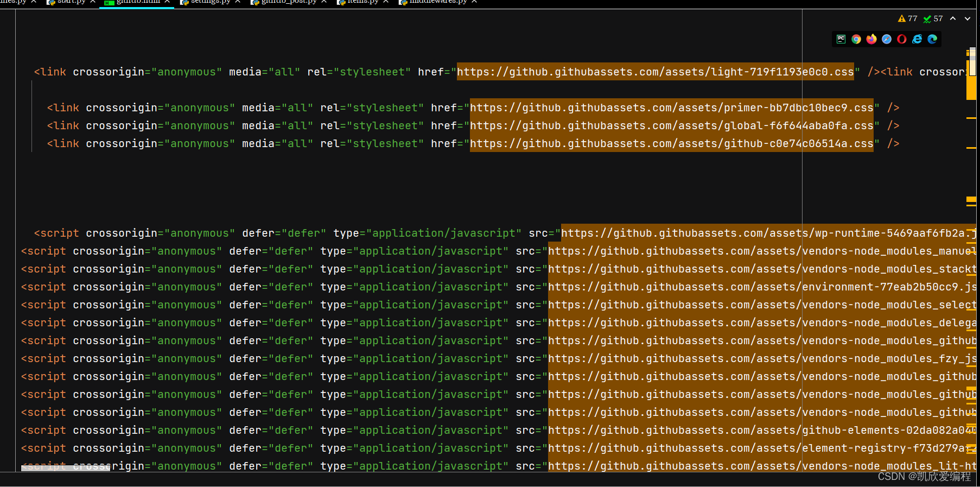Open the global-f6f644aba0fa.css URL
This screenshot has height=487, width=980.
(x=671, y=125)
